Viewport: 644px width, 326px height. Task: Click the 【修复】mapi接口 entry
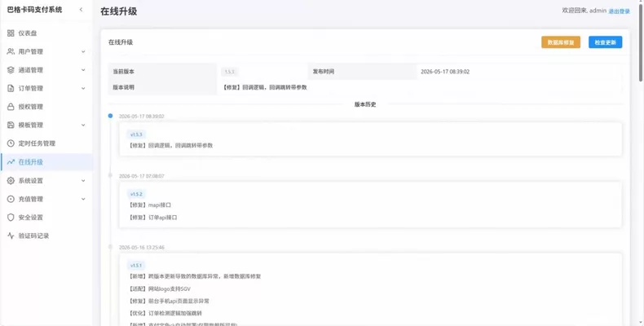coord(149,205)
